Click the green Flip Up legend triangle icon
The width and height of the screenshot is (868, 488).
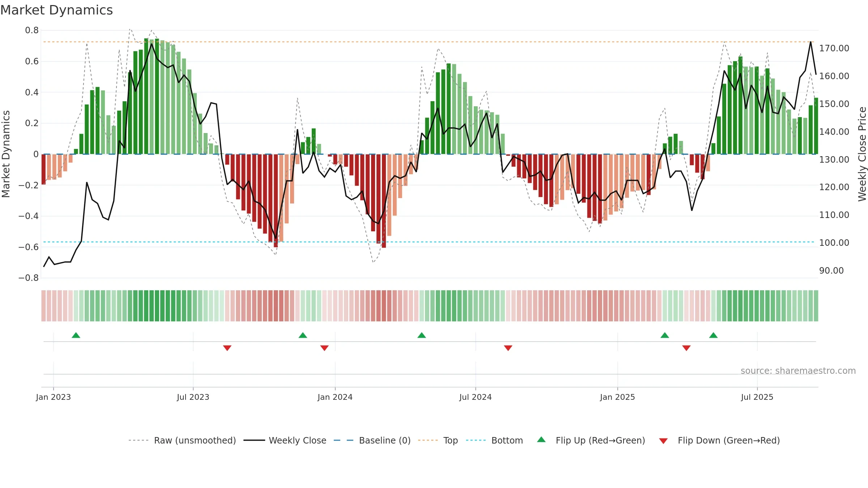(x=541, y=440)
